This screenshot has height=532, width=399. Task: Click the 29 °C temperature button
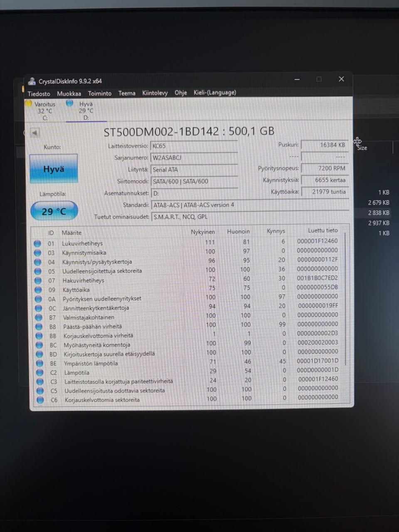[54, 211]
